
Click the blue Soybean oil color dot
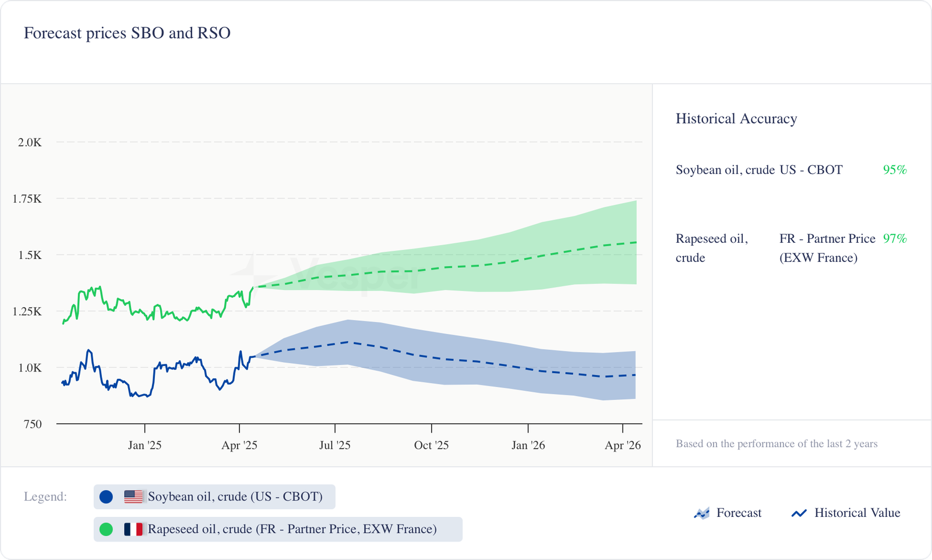point(106,497)
